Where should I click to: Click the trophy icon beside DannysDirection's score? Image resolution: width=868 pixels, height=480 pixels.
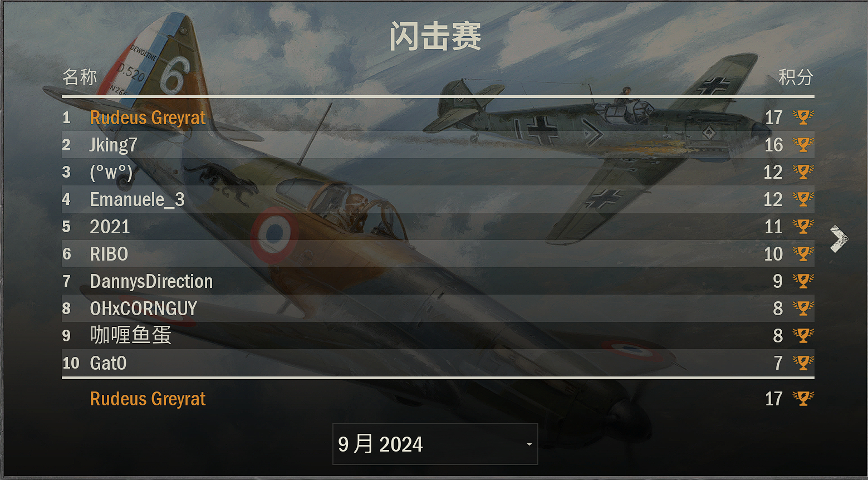(x=803, y=281)
